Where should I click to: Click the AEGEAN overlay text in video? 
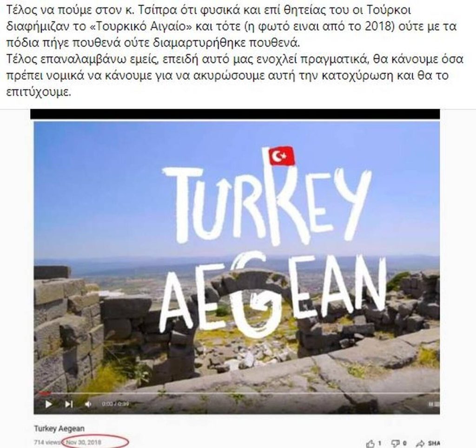click(x=273, y=296)
